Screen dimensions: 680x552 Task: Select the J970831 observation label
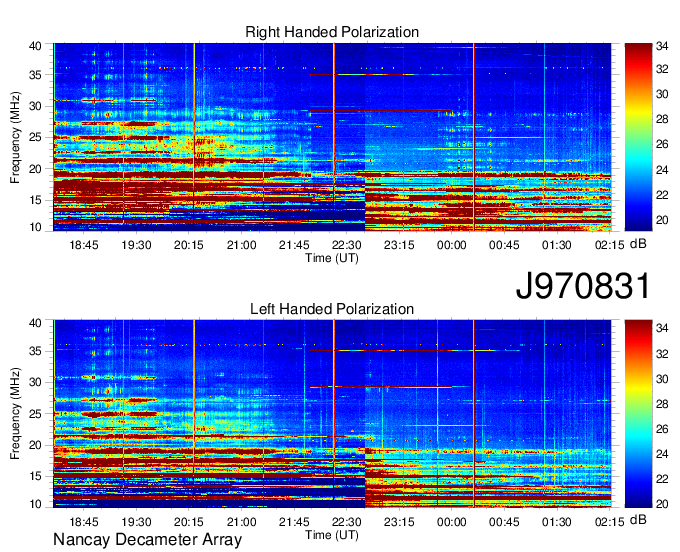[x=583, y=286]
